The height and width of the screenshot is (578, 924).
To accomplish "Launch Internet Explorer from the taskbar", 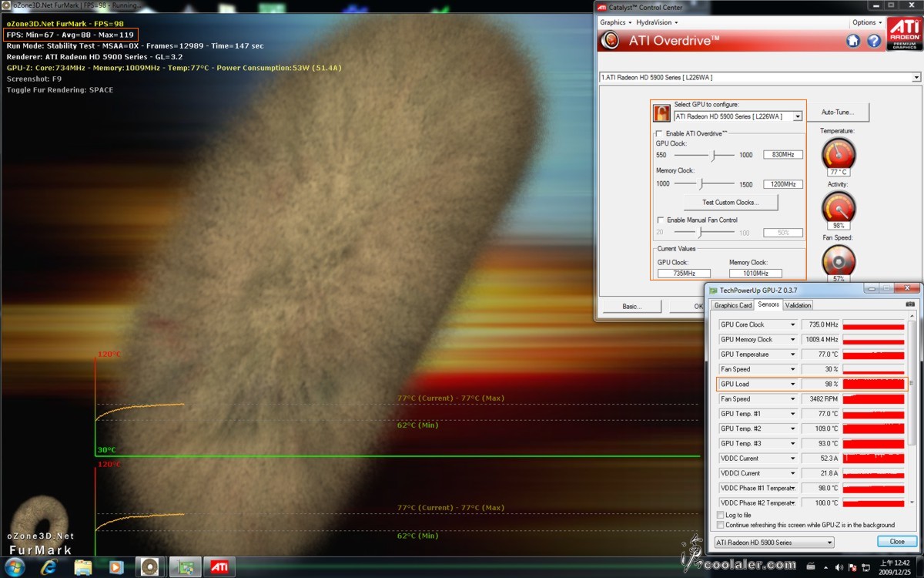I will 50,567.
